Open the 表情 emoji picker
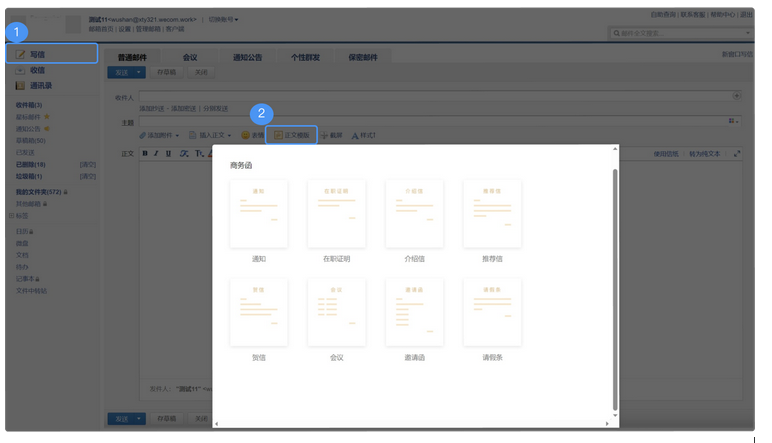 coord(252,135)
